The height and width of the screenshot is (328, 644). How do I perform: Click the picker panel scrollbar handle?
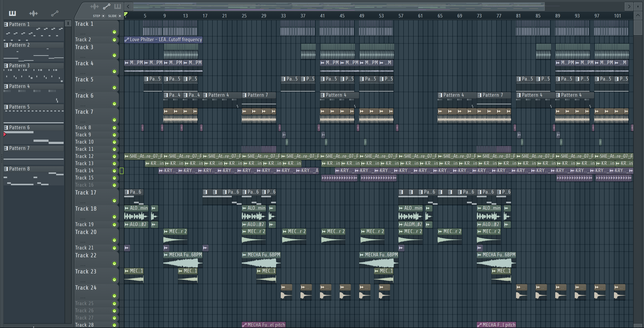click(68, 23)
